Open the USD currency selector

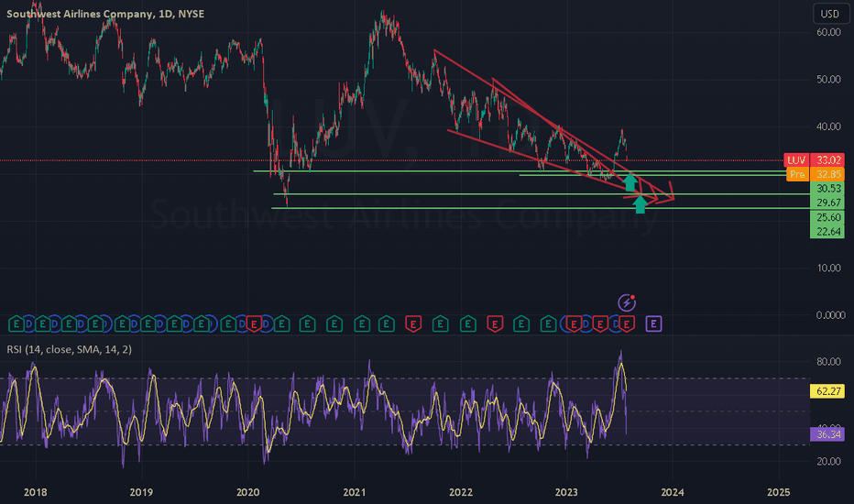pos(829,14)
